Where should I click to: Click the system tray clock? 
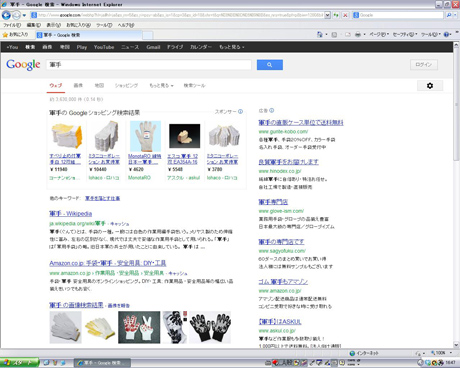tap(450, 363)
